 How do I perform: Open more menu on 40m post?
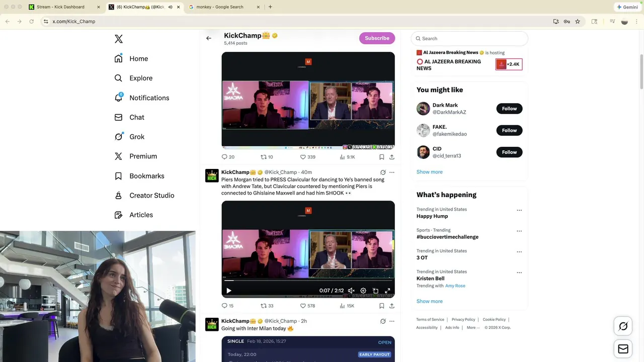[392, 172]
